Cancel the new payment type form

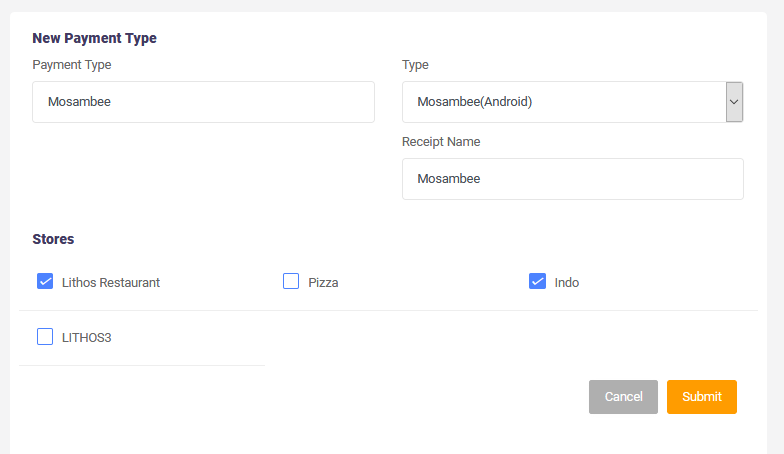[623, 397]
